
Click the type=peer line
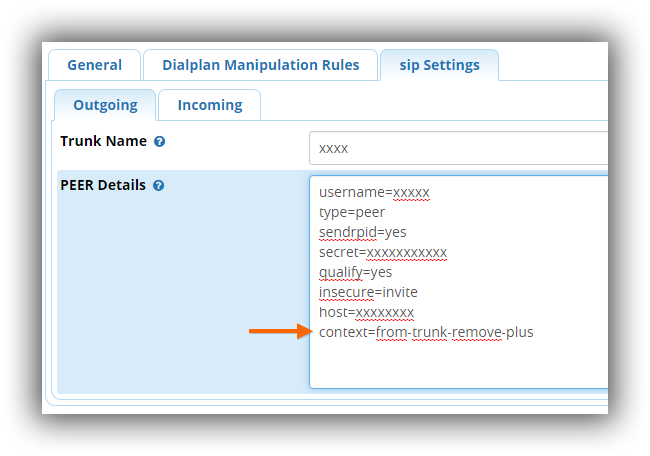(x=352, y=212)
